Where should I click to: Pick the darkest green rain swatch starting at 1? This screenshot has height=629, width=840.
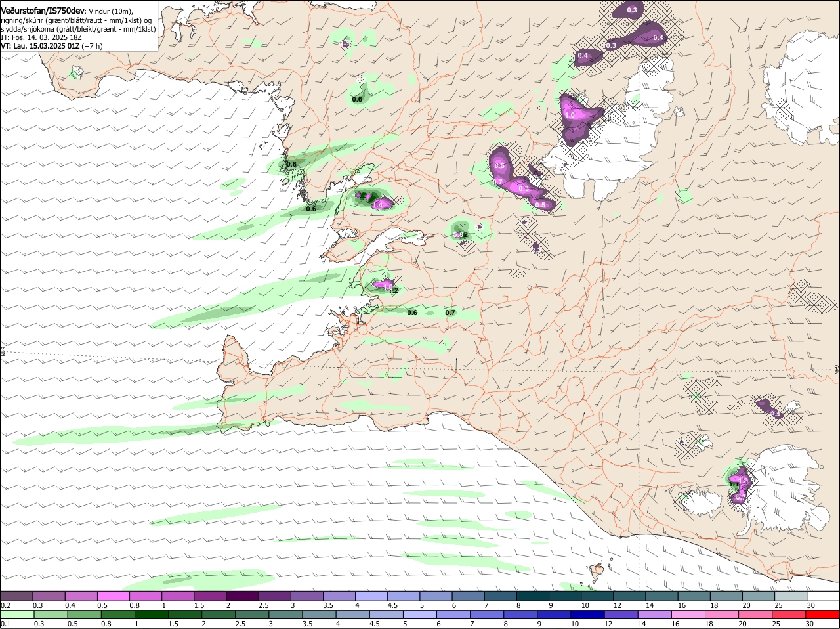(151, 615)
